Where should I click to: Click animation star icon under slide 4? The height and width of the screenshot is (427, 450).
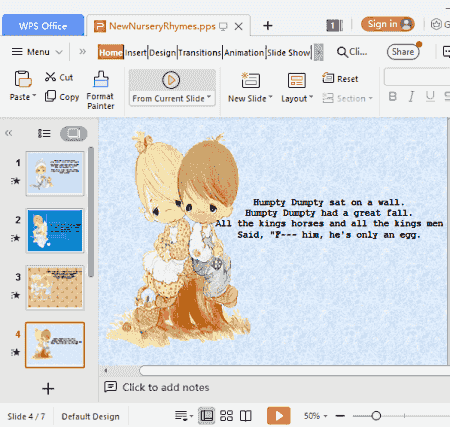(16, 352)
